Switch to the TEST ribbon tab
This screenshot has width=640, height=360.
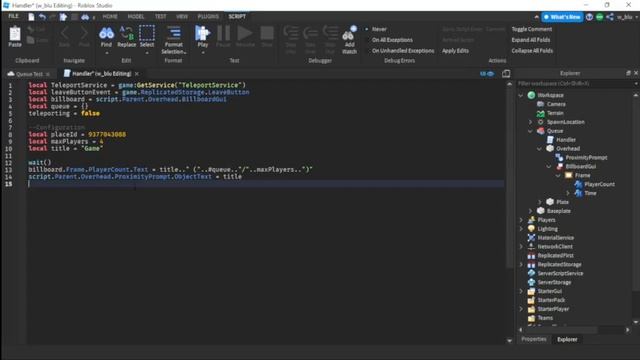pos(160,16)
